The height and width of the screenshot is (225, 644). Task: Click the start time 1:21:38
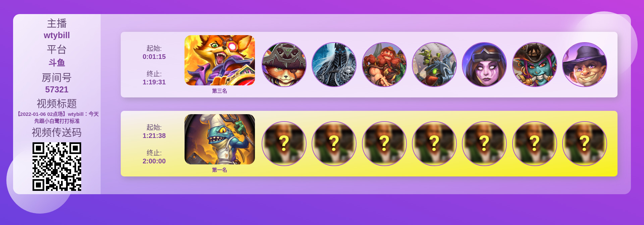pyautogui.click(x=154, y=136)
